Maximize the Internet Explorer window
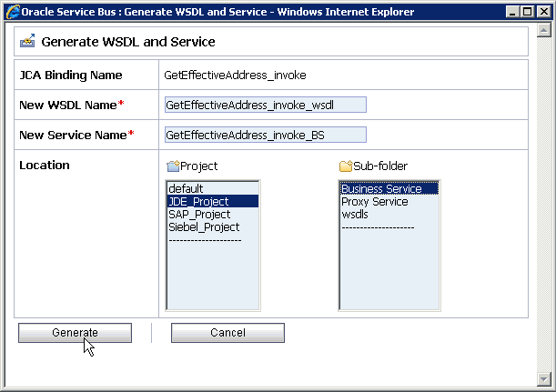 pyautogui.click(x=527, y=12)
